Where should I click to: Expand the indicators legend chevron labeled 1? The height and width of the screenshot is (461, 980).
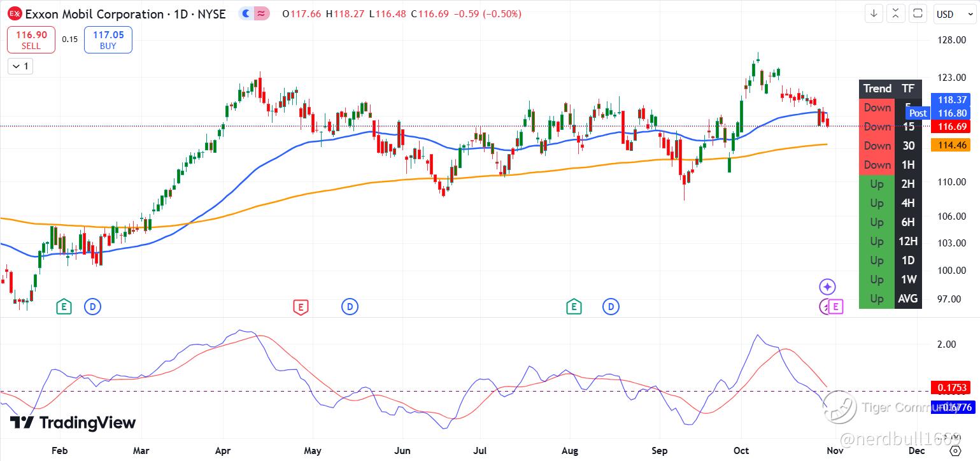tap(20, 66)
